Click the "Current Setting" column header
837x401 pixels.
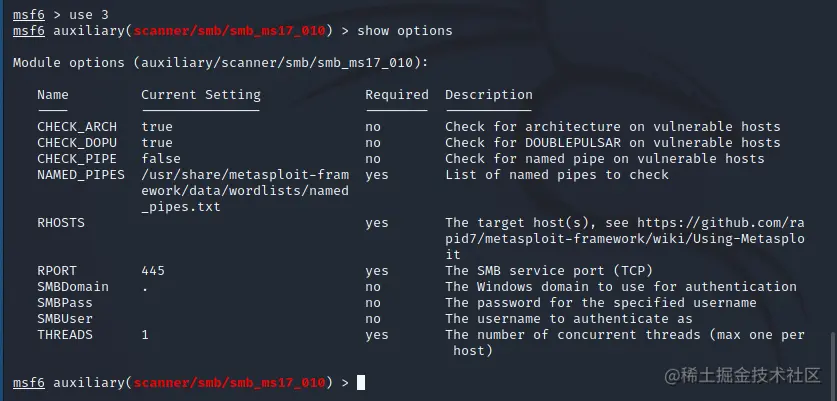click(200, 95)
